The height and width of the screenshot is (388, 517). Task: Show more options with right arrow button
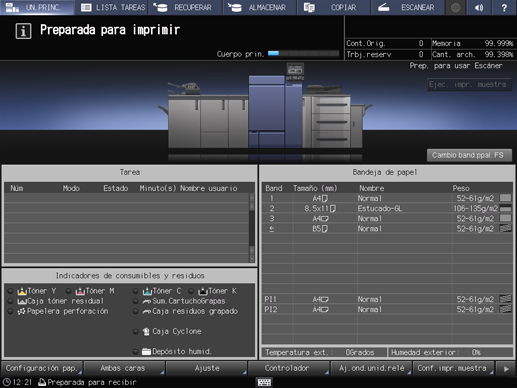click(506, 369)
